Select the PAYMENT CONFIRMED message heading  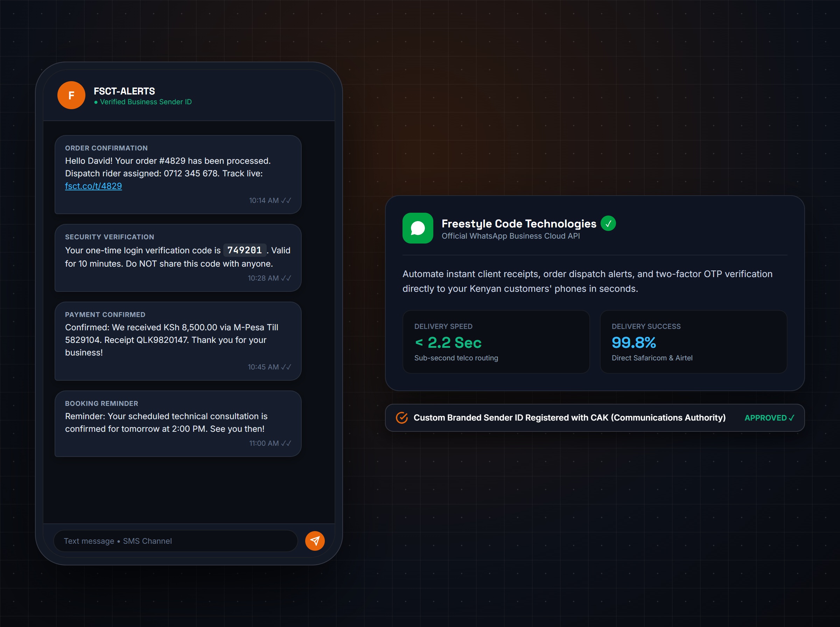[x=105, y=315]
